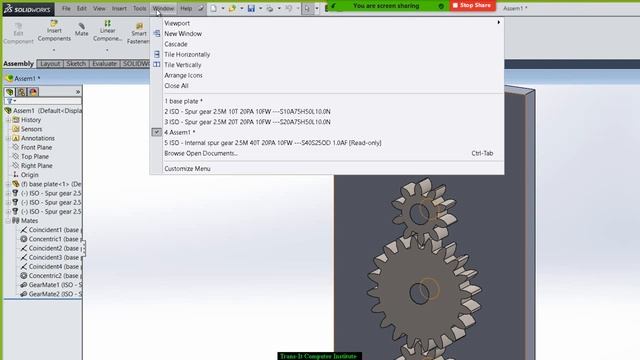This screenshot has height=360, width=640.
Task: Expand the base plate<1> component node
Action: tap(8, 184)
